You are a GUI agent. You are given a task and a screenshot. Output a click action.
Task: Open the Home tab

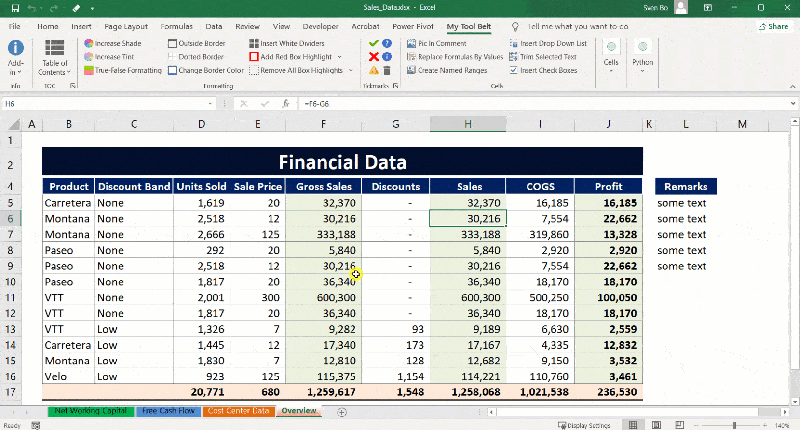(47, 27)
